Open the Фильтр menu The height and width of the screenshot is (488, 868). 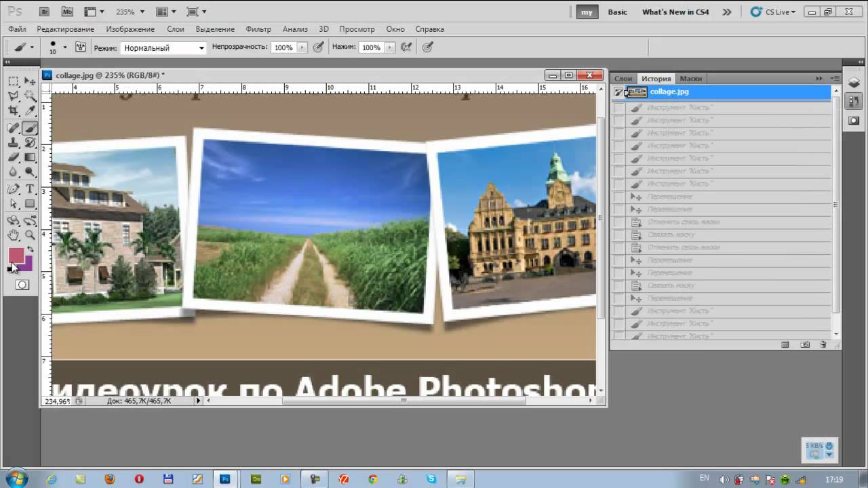(258, 29)
